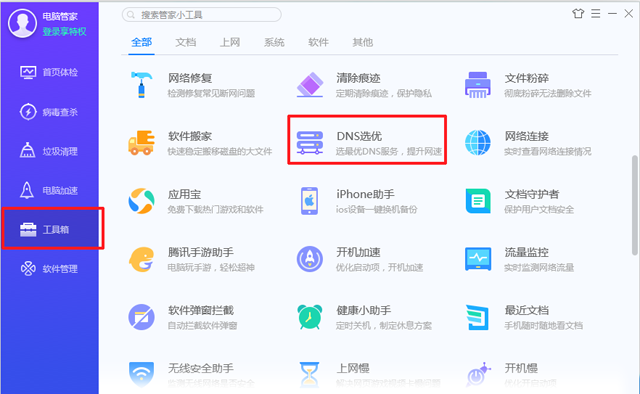Open the 开机加速 rocket icon
The width and height of the screenshot is (640, 394).
(x=310, y=259)
